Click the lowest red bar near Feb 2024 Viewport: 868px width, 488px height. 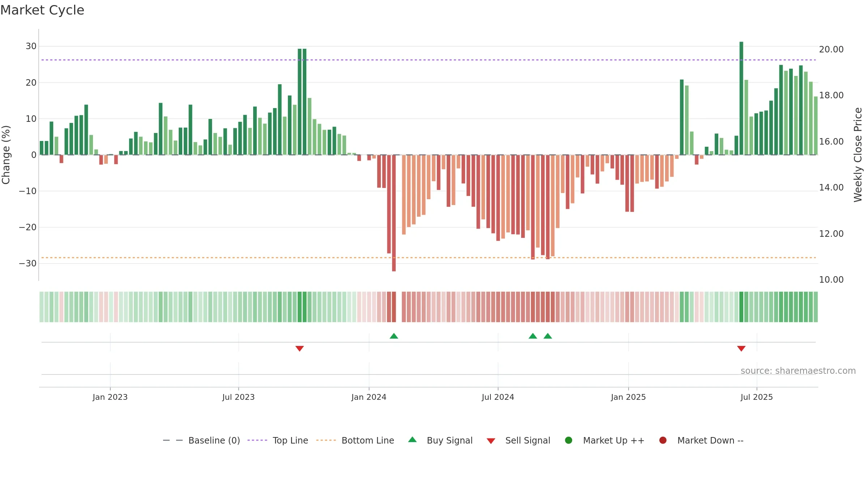[394, 213]
